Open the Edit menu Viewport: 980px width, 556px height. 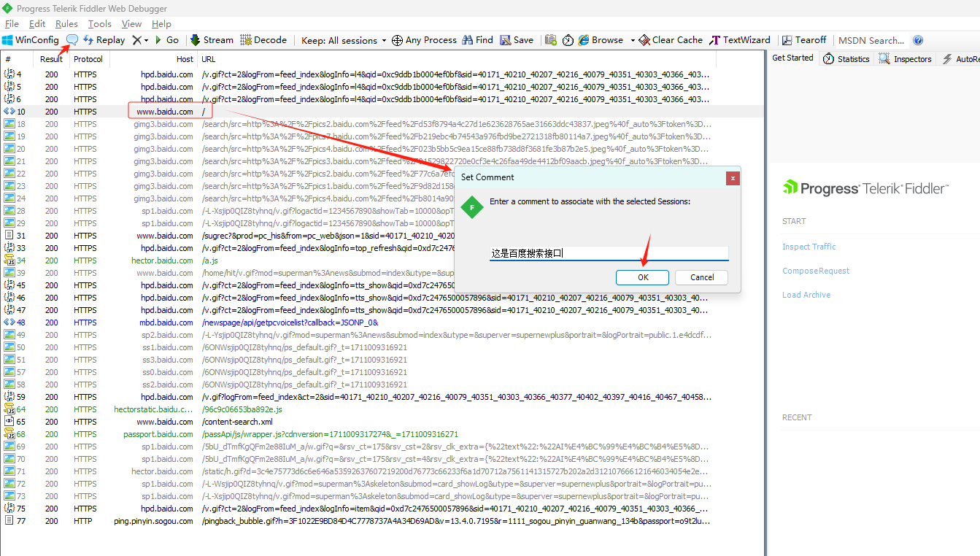[37, 23]
